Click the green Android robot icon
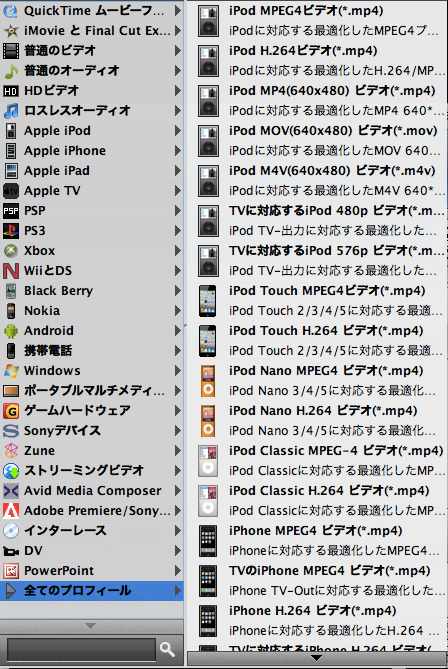This screenshot has height=669, width=448. (10, 331)
